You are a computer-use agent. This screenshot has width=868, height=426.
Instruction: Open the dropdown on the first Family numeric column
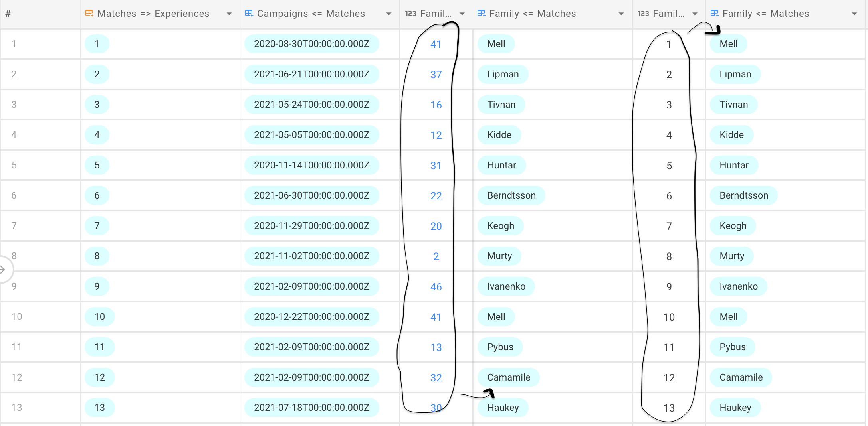coord(462,13)
